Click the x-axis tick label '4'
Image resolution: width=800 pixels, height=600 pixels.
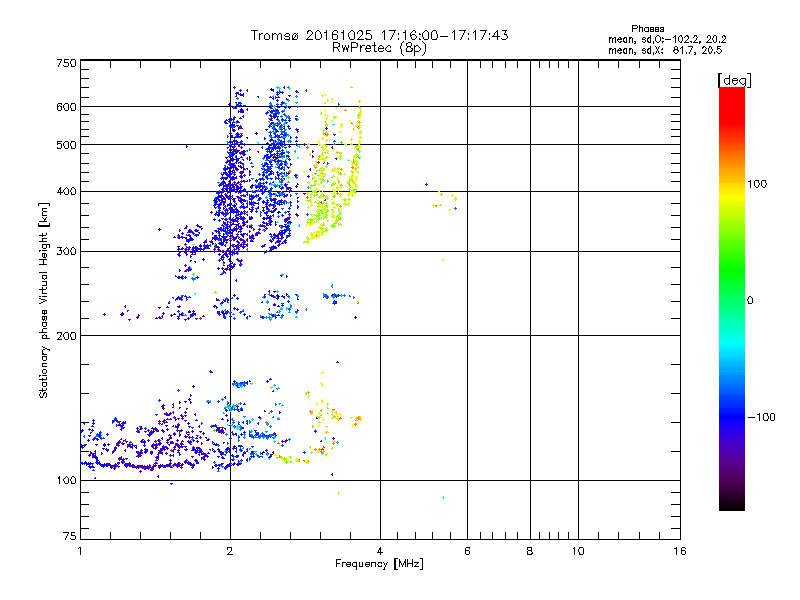[380, 551]
